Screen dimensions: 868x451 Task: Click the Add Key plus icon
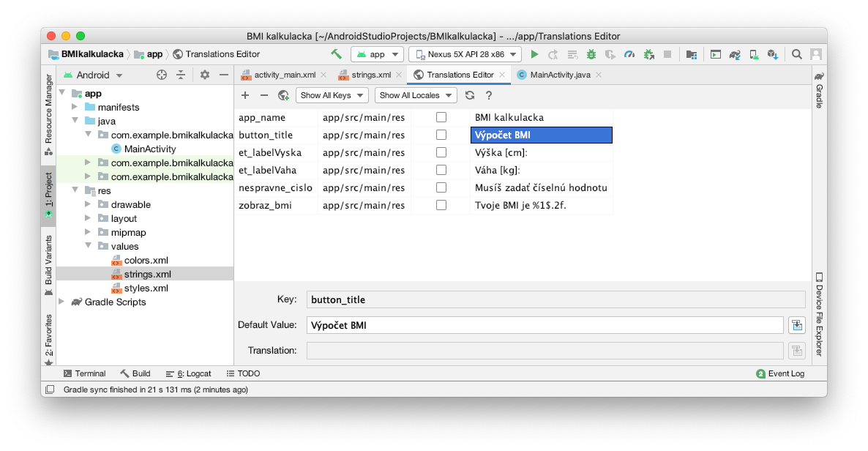[245, 95]
